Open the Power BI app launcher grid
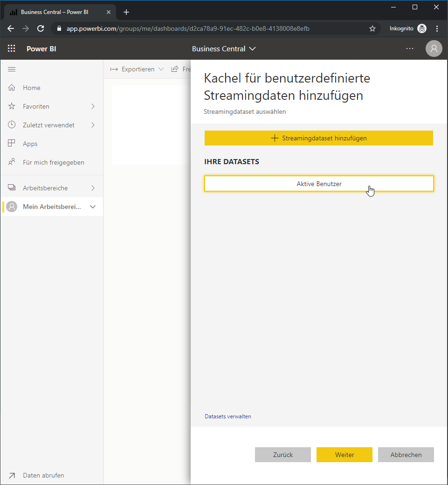Screen dimensions: 448x485 [x=12, y=48]
